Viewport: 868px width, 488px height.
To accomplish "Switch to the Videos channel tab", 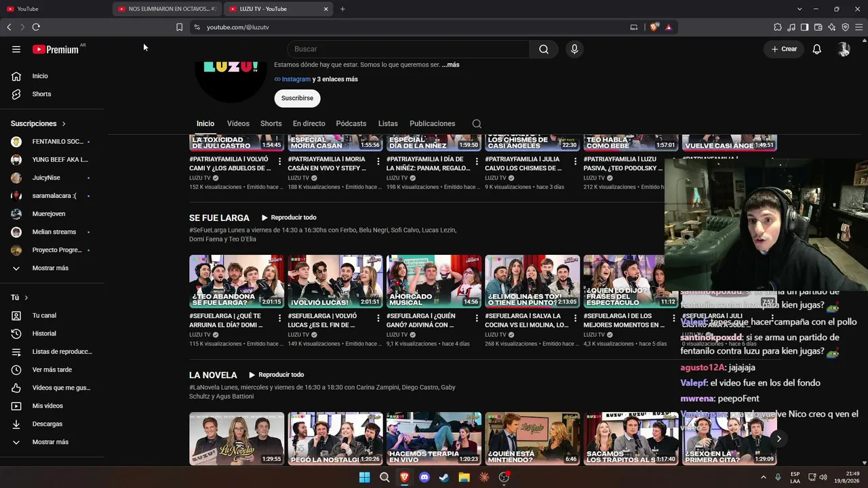I will pyautogui.click(x=238, y=123).
